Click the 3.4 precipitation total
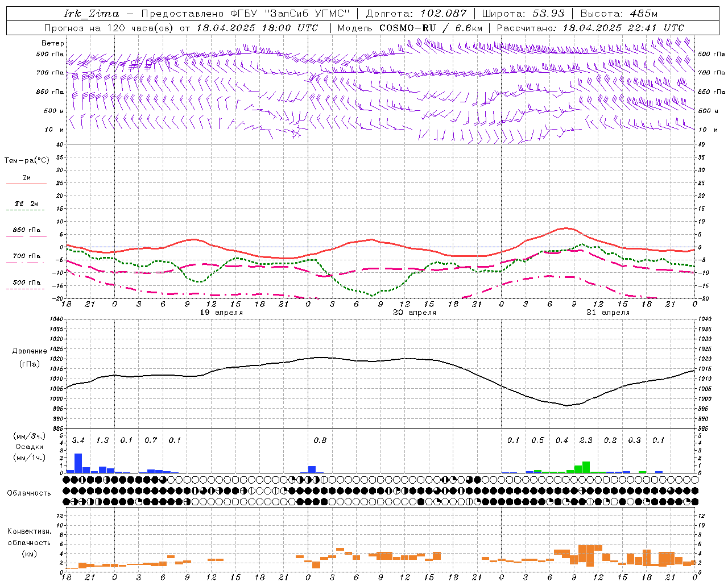Screen dimensions: 728x582 pyautogui.click(x=78, y=440)
